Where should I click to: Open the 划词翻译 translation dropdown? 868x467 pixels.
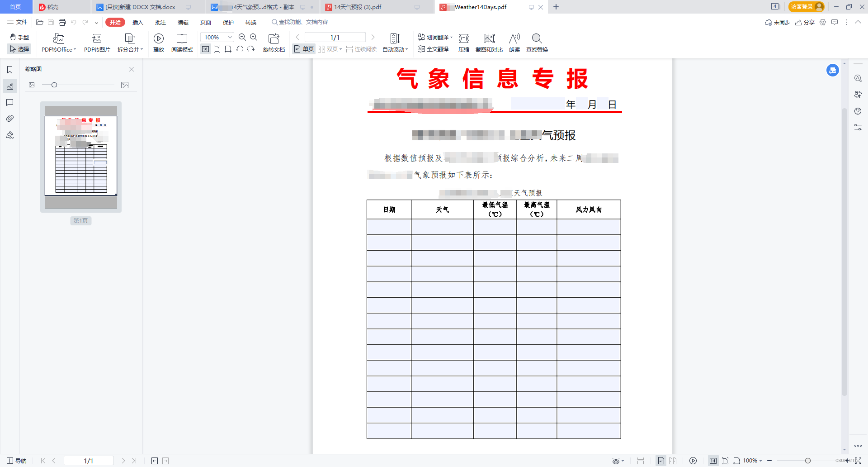tap(435, 37)
